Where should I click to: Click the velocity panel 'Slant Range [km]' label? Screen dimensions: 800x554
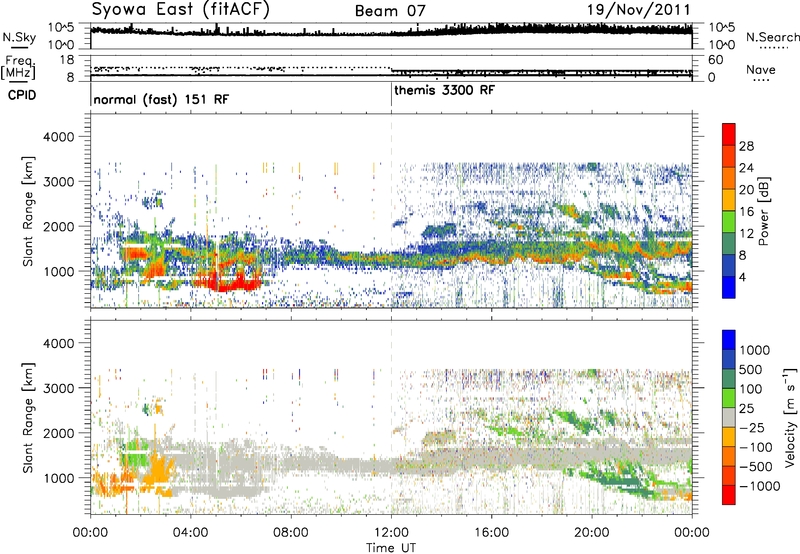[x=28, y=417]
